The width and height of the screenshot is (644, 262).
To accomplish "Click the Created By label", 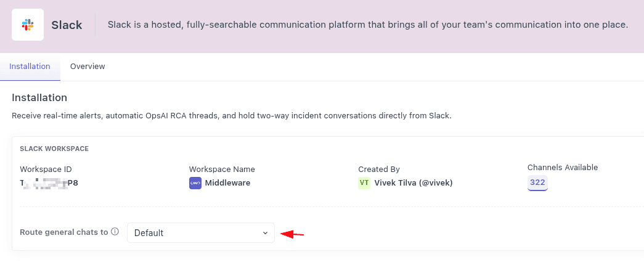I will (x=379, y=169).
